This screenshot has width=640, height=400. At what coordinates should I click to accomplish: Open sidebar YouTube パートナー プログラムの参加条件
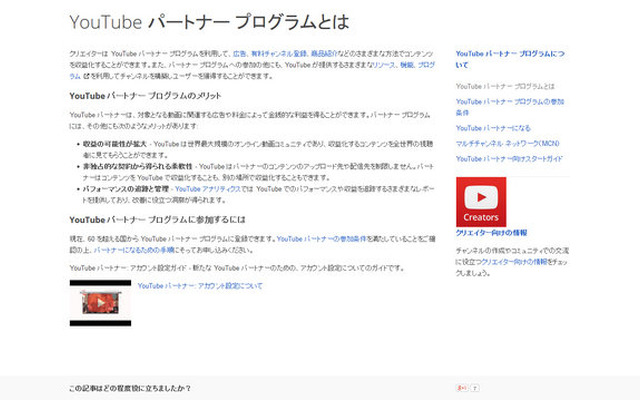510,107
